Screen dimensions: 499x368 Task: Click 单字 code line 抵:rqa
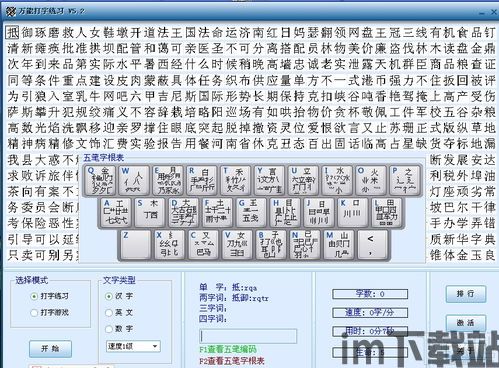[228, 287]
